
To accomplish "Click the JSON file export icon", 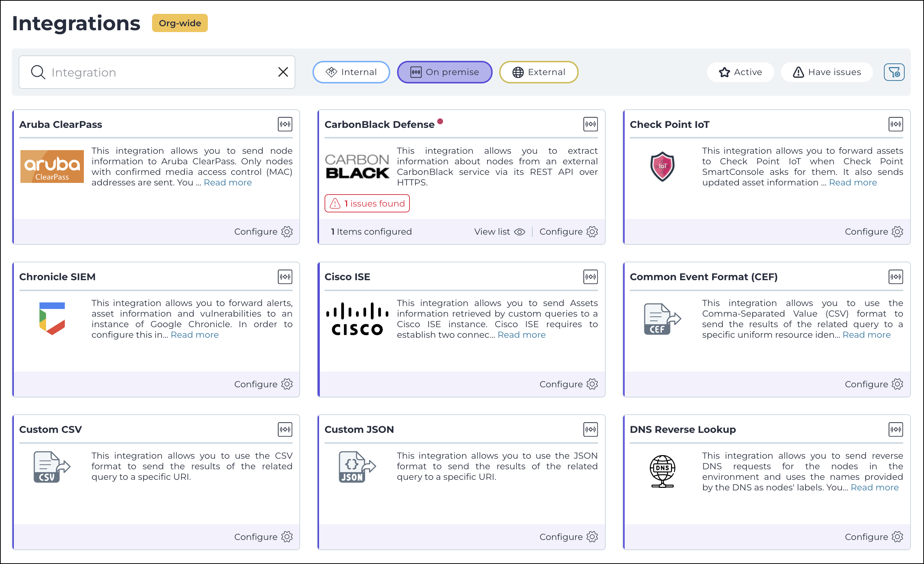I will point(357,467).
